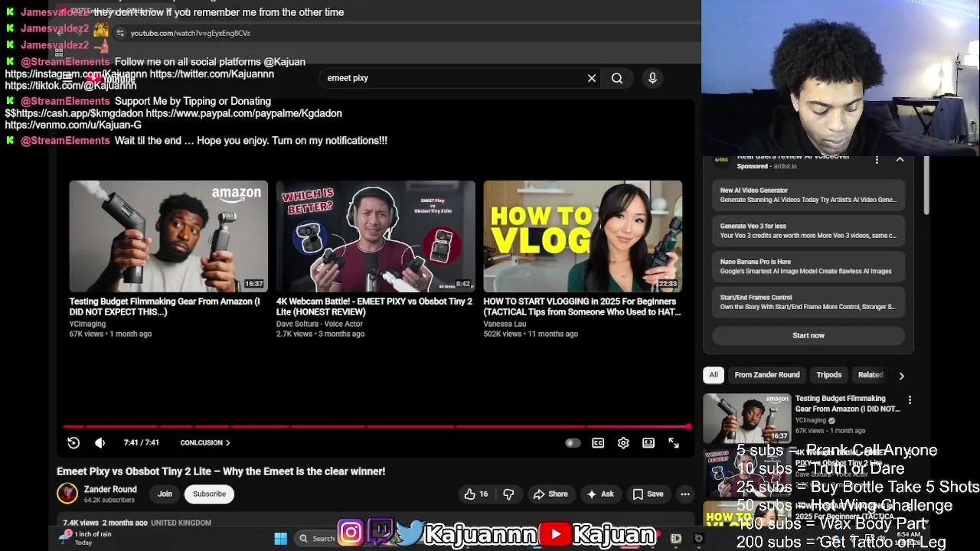Open 'Start/End Frames Control' ad link
980x551 pixels.
(x=808, y=302)
